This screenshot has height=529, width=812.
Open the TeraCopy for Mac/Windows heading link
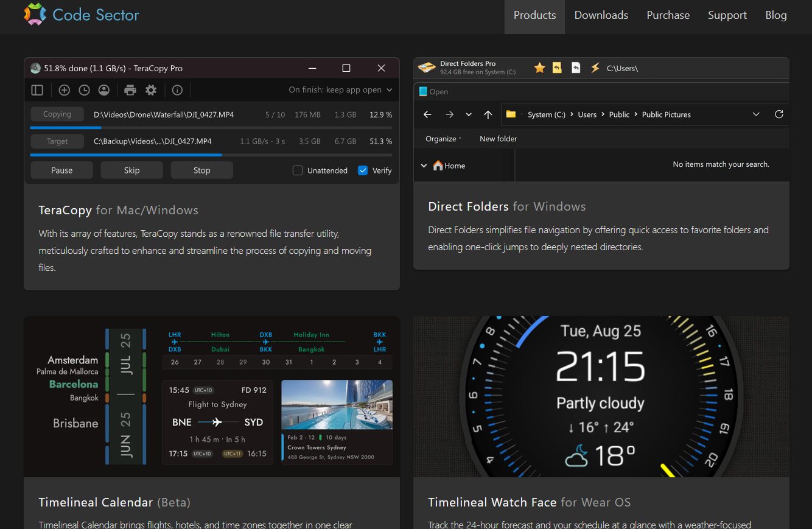[x=118, y=210]
